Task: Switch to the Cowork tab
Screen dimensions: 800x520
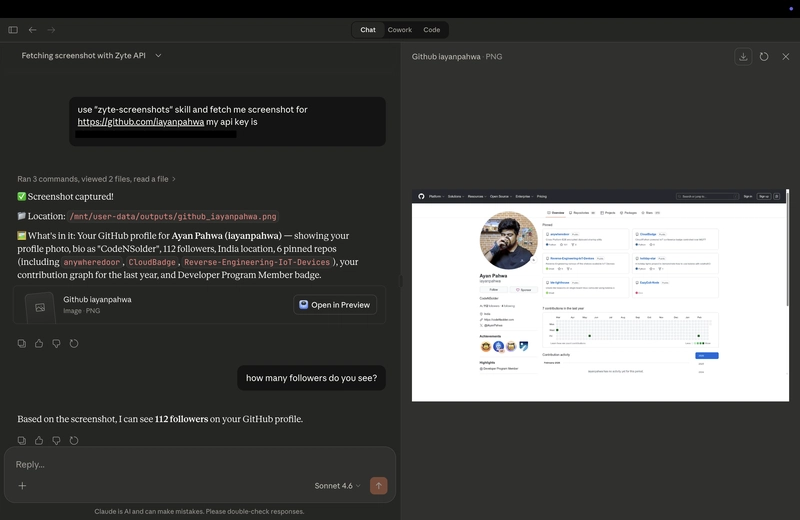Action: tap(399, 30)
